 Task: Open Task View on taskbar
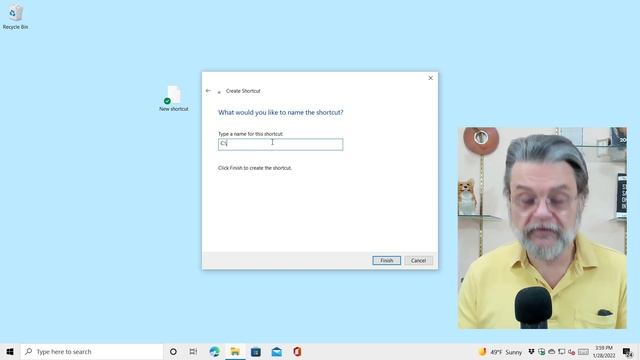coord(193,351)
